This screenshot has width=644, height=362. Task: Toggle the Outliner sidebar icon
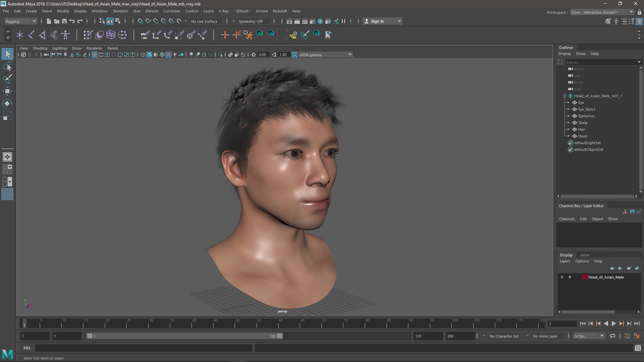7,194
